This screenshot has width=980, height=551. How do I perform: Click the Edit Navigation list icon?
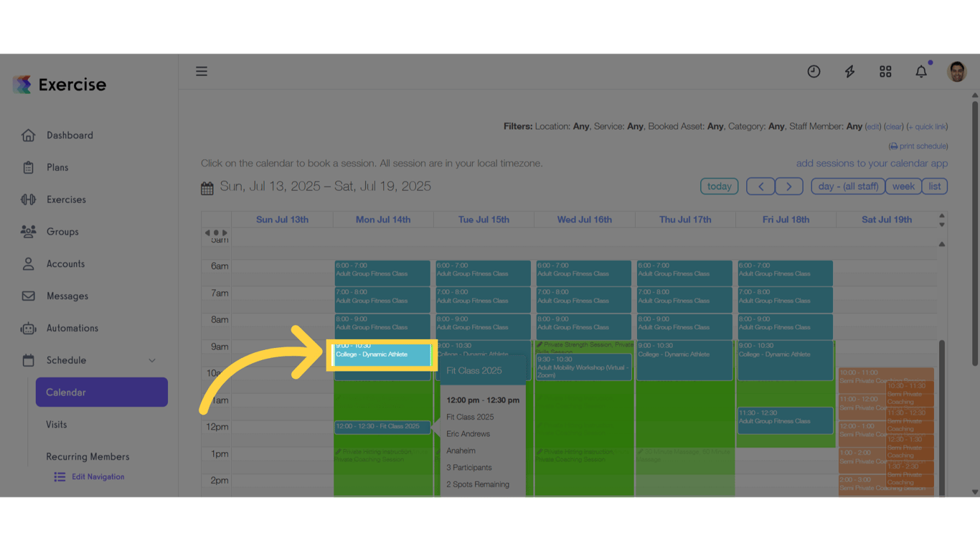click(59, 476)
